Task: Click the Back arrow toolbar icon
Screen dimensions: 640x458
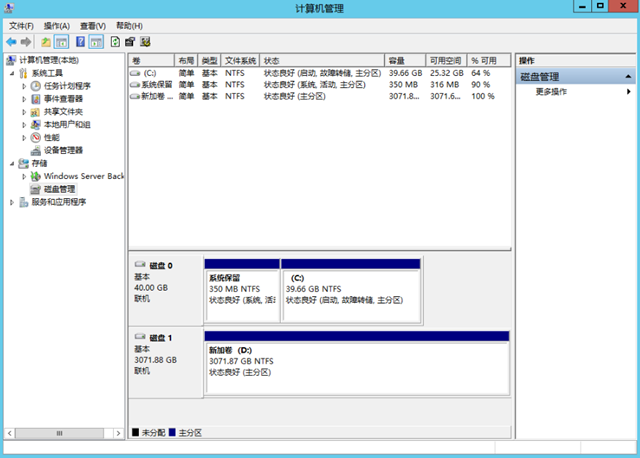Action: tap(11, 42)
